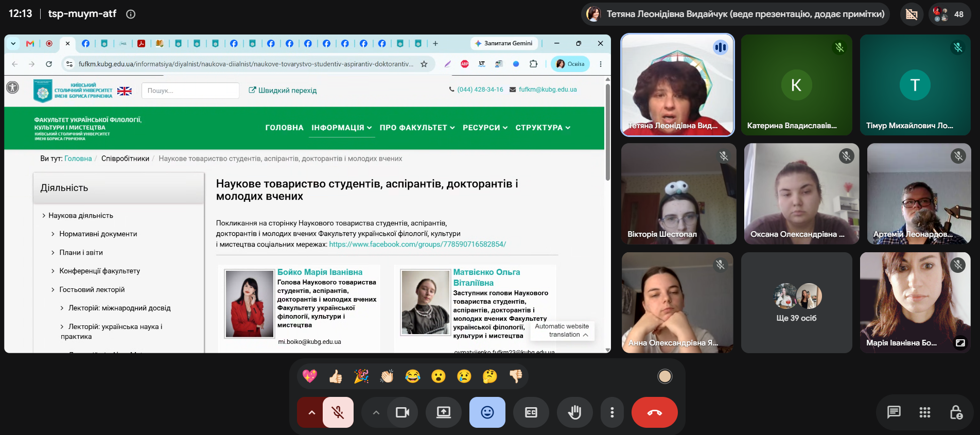Open the people list showing 48
Screen dimensions: 980x435
tap(950, 14)
